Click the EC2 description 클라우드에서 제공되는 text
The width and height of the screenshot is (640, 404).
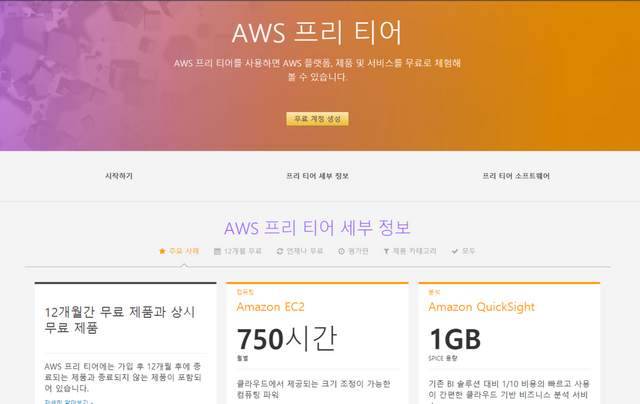(313, 389)
